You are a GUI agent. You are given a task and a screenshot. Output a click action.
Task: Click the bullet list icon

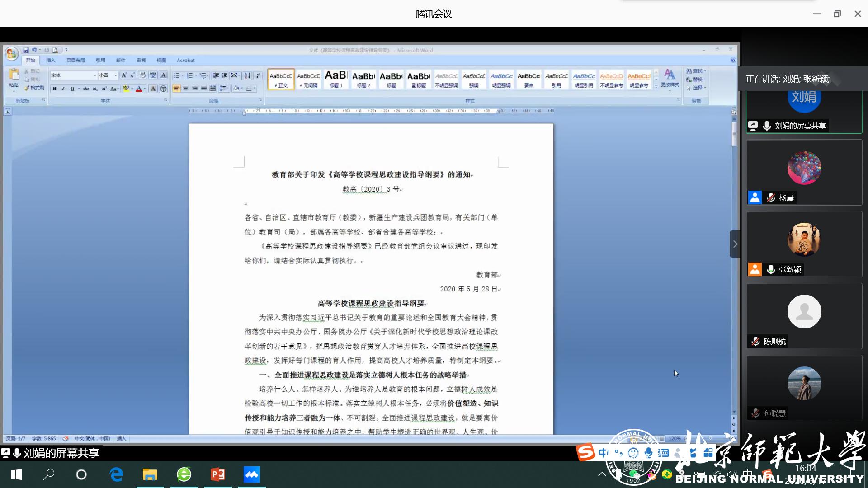[x=177, y=75]
